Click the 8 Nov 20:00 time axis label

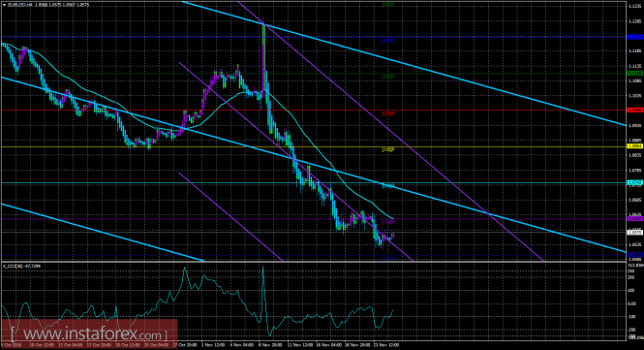click(x=270, y=344)
